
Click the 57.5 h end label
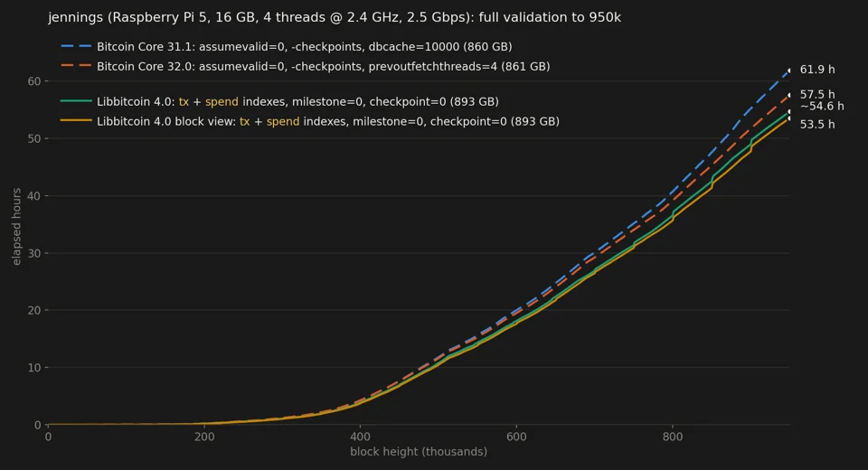817,95
